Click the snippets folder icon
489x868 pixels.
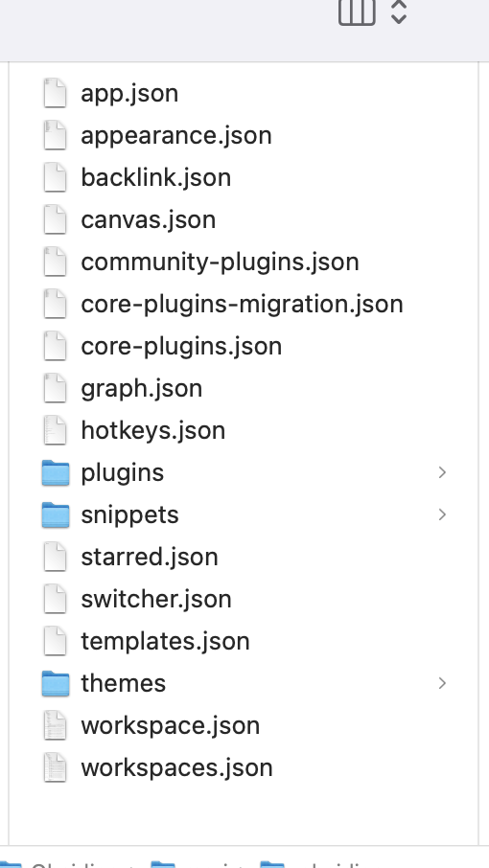(56, 514)
